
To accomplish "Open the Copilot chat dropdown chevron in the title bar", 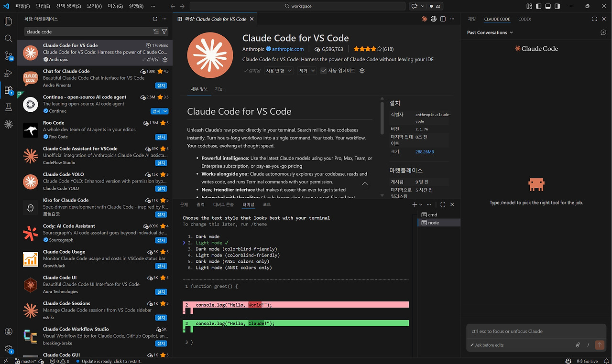I will click(422, 6).
